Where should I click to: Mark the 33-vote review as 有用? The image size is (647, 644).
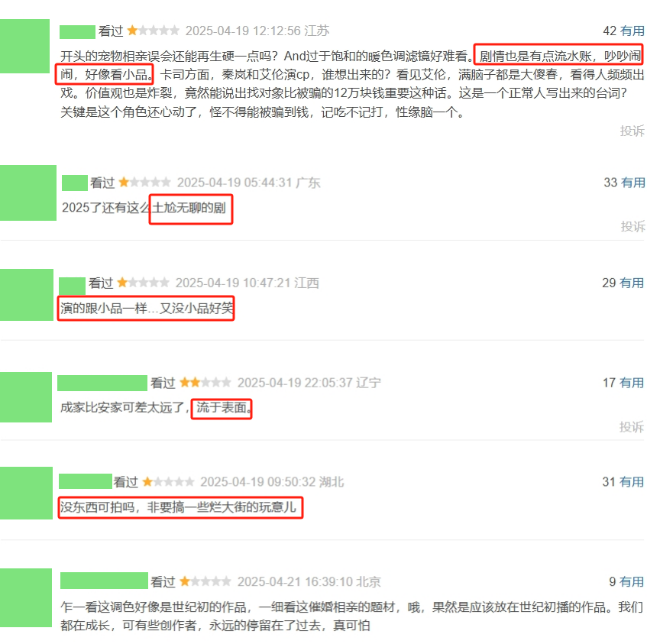(x=633, y=183)
